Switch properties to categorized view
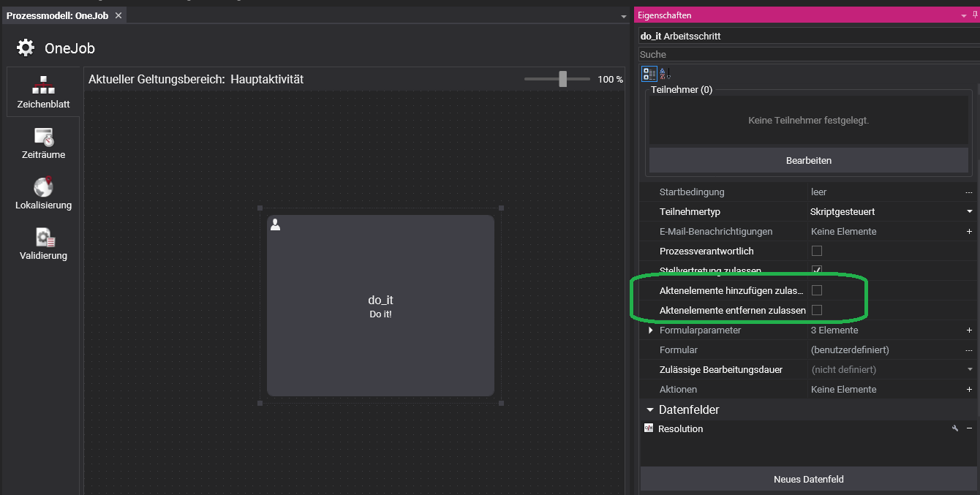 click(649, 73)
